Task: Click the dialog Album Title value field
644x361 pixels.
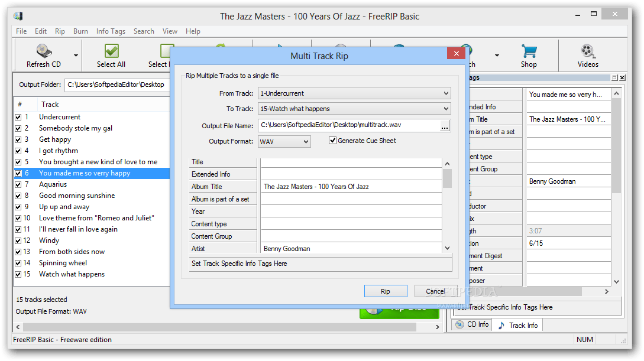Action: pyautogui.click(x=352, y=187)
